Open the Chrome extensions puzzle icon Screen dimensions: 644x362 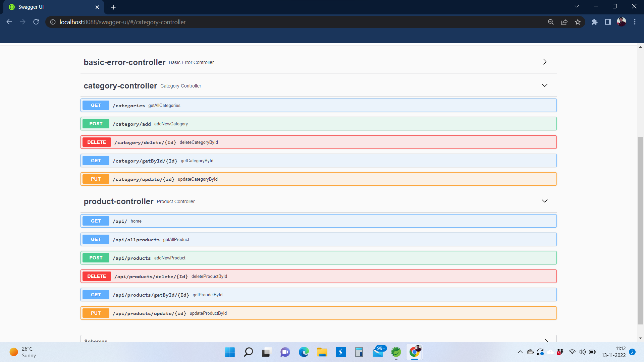(595, 22)
